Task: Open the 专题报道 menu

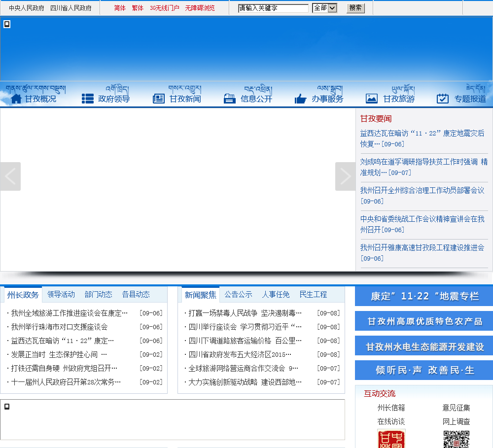Action: click(470, 99)
